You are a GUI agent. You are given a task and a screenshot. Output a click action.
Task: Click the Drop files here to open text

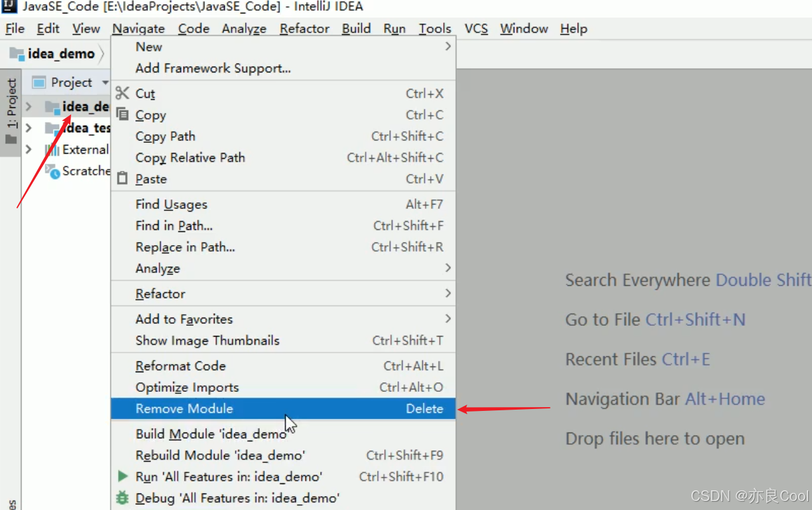655,439
